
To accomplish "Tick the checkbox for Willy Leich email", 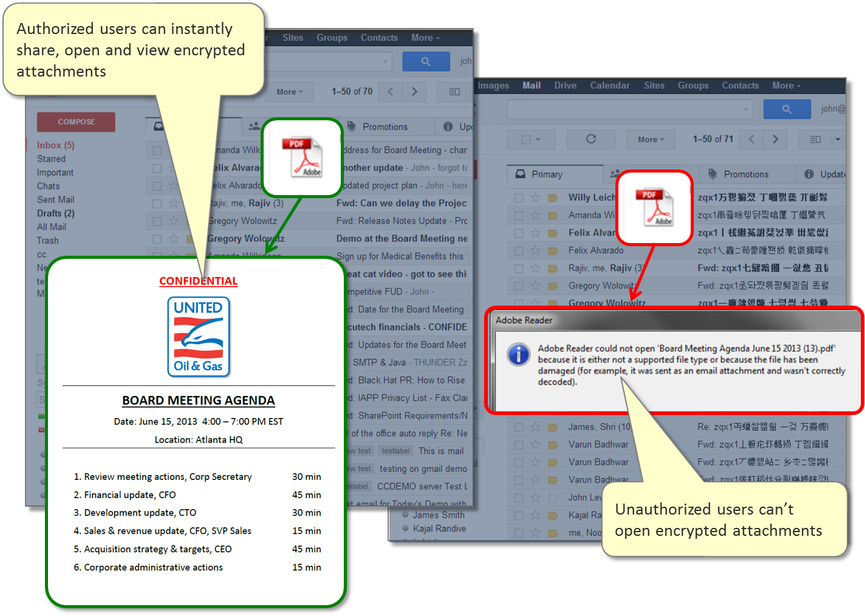I will click(x=519, y=197).
